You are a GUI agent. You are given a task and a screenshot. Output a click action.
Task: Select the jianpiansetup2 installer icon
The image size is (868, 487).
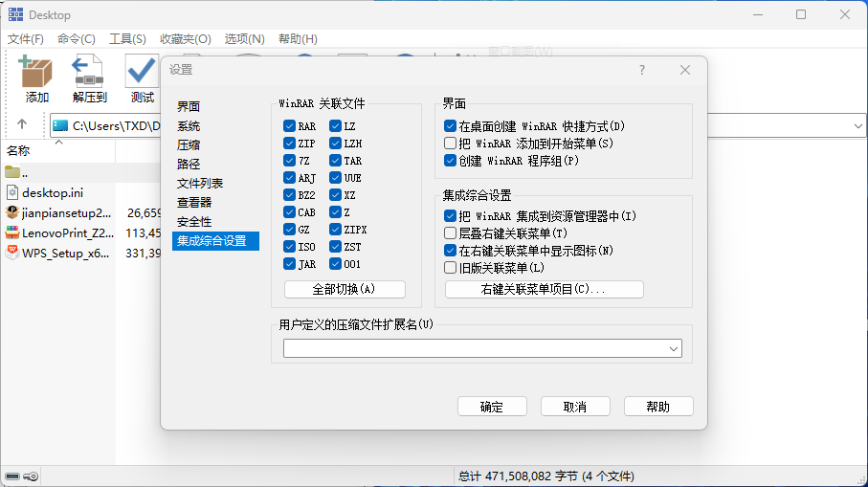tap(12, 212)
